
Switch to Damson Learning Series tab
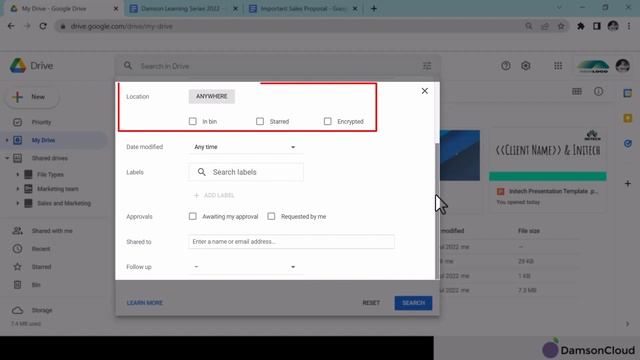[183, 9]
